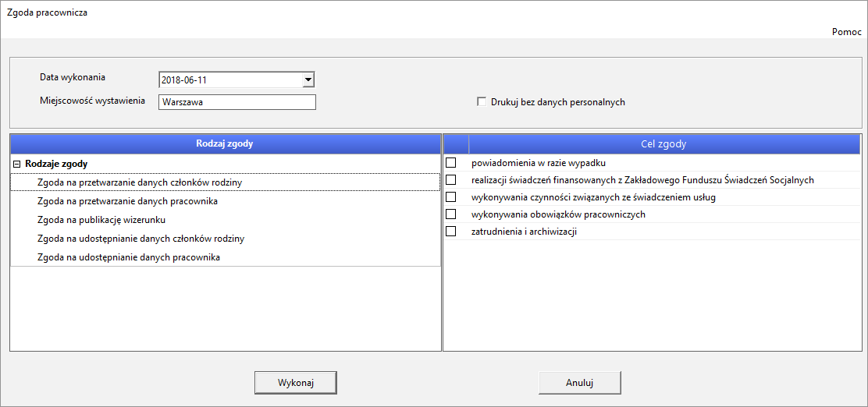
Task: Click the Anuluj button
Action: [x=579, y=383]
